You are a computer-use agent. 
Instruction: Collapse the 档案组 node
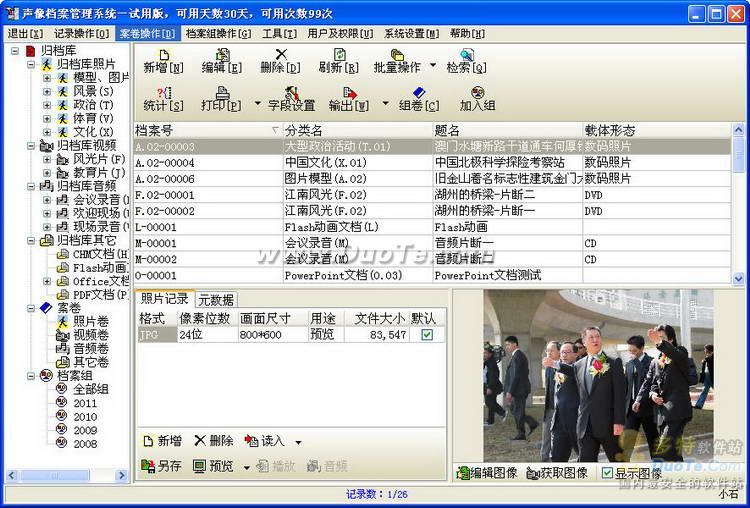[31, 375]
